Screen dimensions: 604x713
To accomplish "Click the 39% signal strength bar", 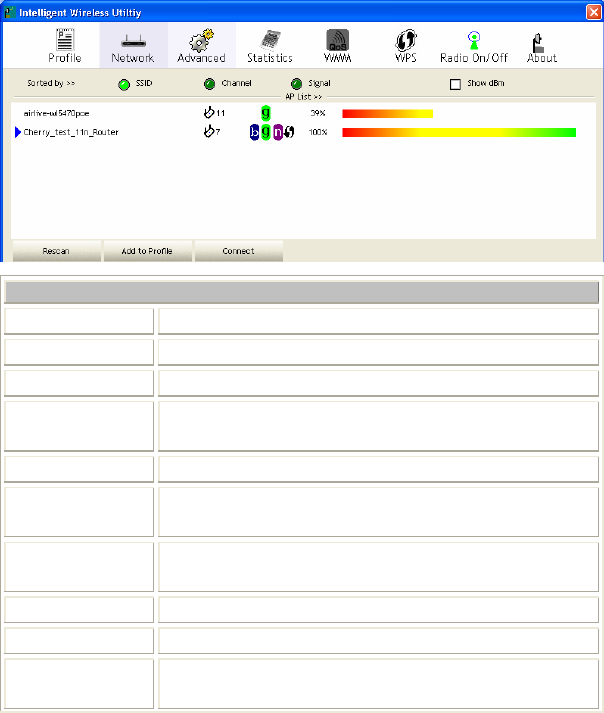I will pyautogui.click(x=388, y=113).
